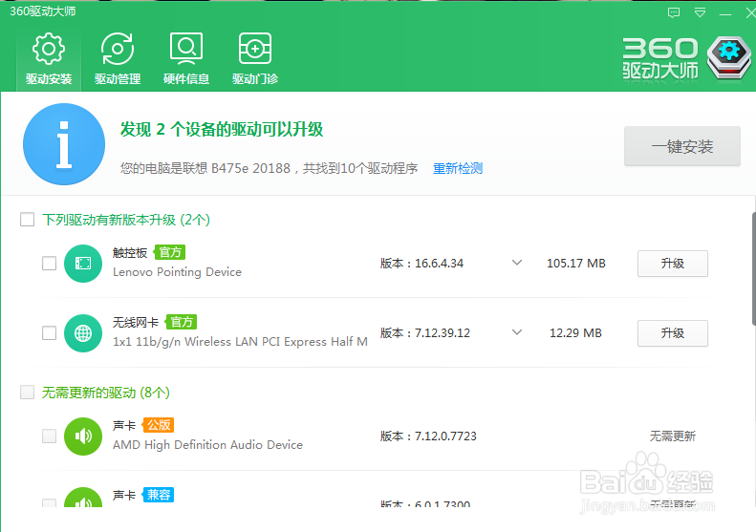The height and width of the screenshot is (532, 756).
Task: Click 105.17 MB size value
Action: click(x=576, y=264)
